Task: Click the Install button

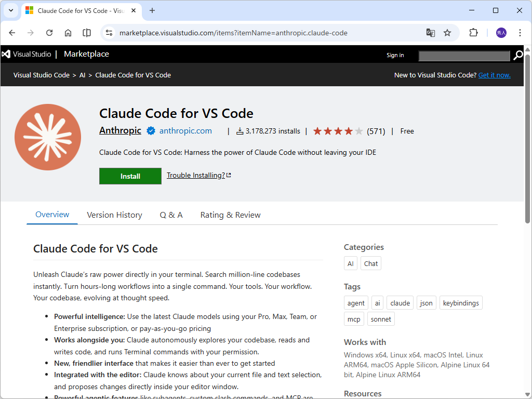Action: tap(130, 176)
